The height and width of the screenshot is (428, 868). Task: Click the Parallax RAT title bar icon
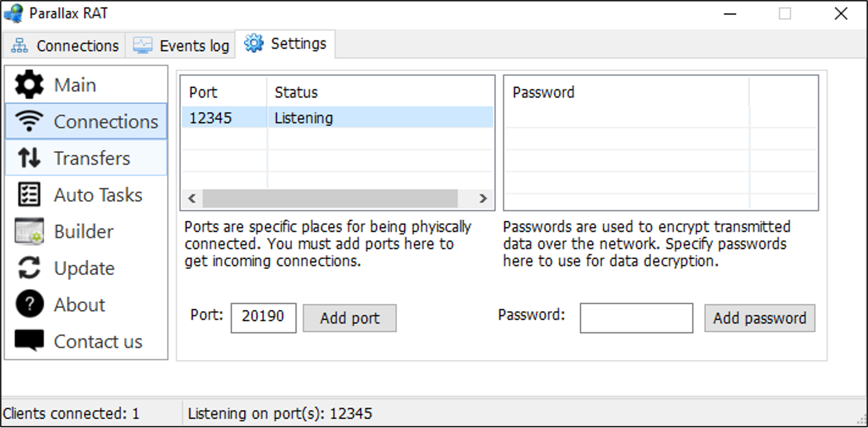point(13,13)
